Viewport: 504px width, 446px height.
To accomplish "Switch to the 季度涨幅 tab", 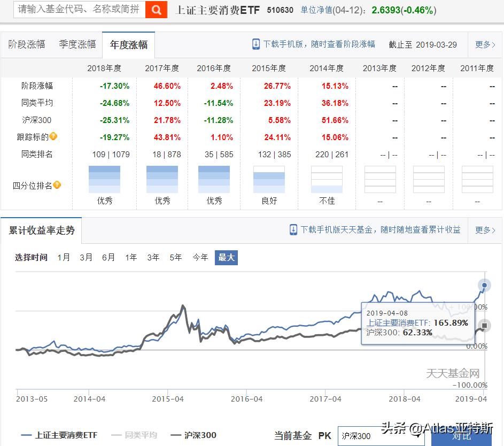I will 77,45.
